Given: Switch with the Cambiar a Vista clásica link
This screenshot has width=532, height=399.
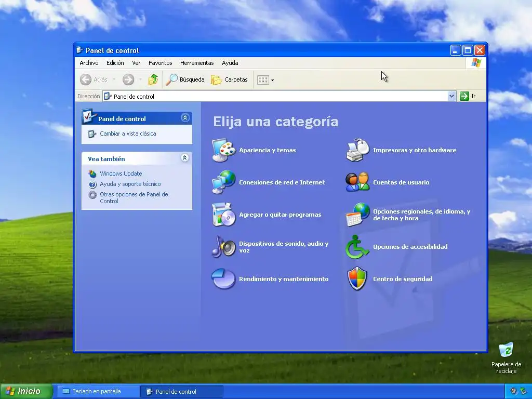Looking at the screenshot, I should (x=128, y=134).
